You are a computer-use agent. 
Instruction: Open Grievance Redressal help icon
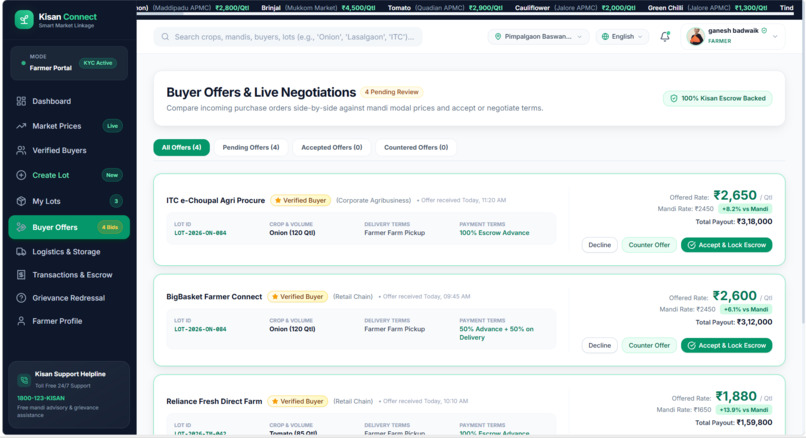pyautogui.click(x=21, y=298)
